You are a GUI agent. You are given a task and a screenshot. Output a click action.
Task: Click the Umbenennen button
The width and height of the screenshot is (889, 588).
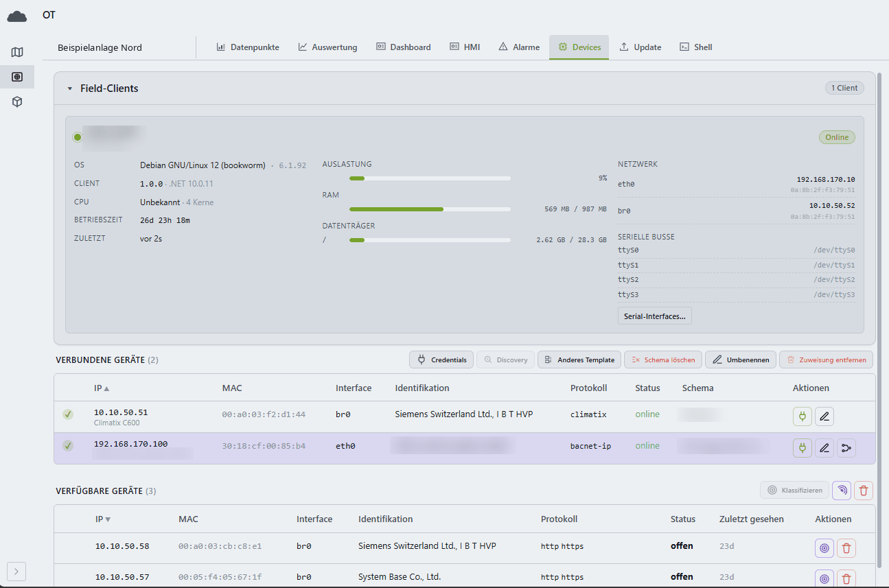pos(741,360)
